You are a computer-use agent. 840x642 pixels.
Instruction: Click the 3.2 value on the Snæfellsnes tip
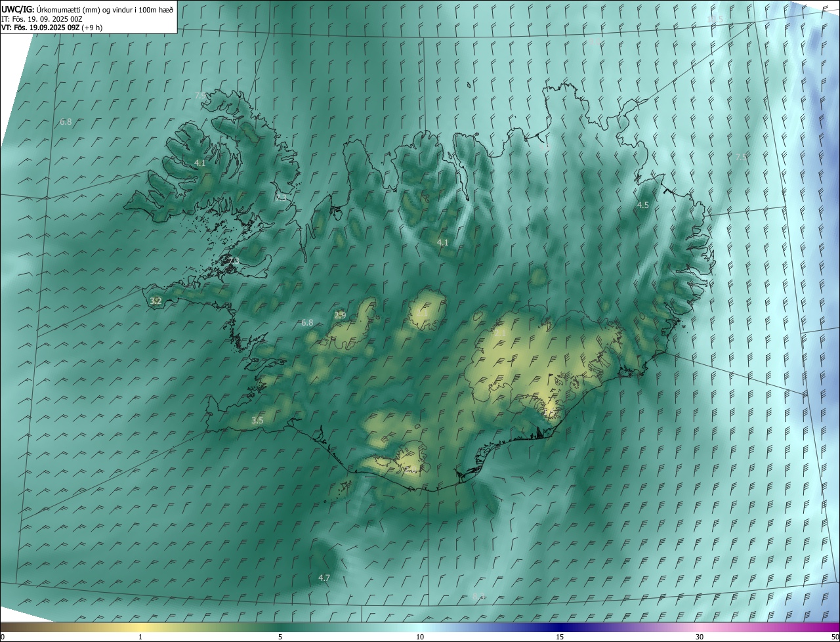(156, 301)
